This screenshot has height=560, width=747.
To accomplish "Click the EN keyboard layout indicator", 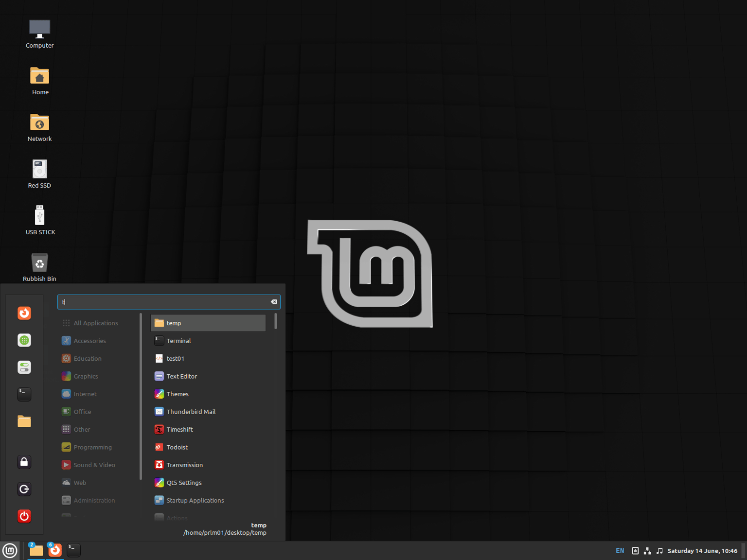I will (620, 551).
